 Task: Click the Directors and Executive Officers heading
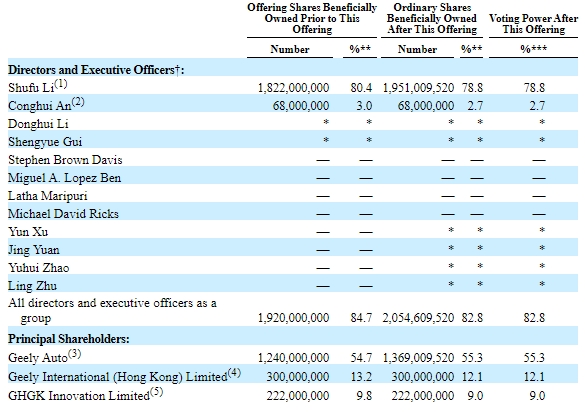[x=96, y=70]
